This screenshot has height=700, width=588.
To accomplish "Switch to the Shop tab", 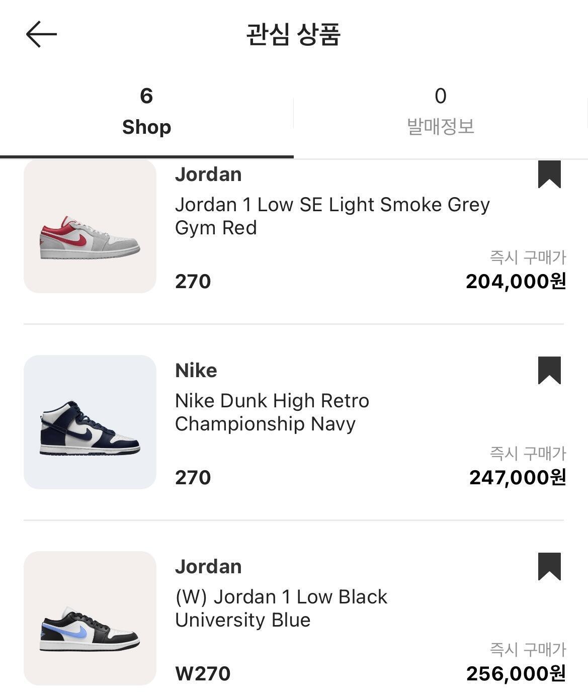I will [146, 112].
